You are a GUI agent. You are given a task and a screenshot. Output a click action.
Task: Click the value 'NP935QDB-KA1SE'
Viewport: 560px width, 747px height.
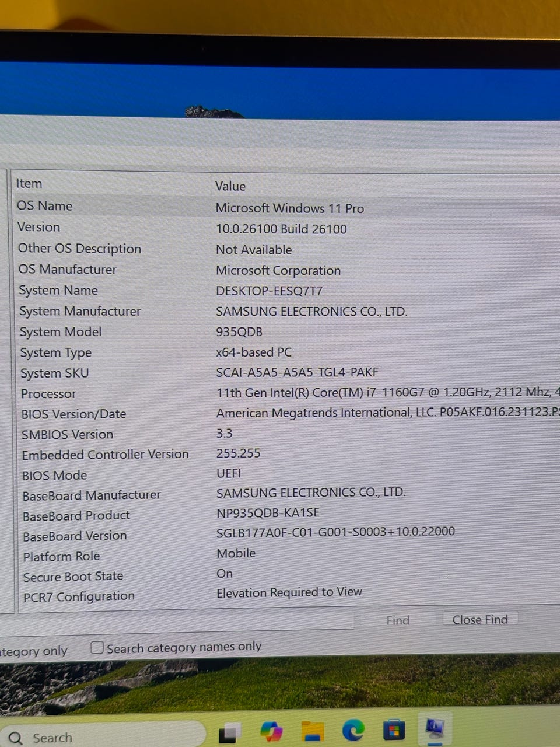point(268,513)
